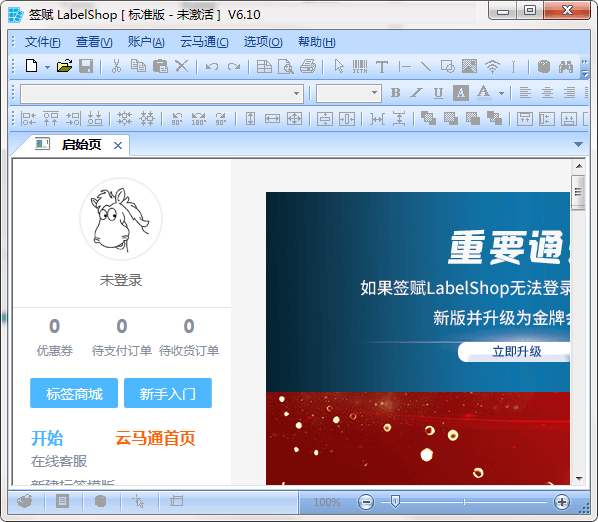The image size is (598, 522).
Task: Align text left
Action: (x=525, y=93)
